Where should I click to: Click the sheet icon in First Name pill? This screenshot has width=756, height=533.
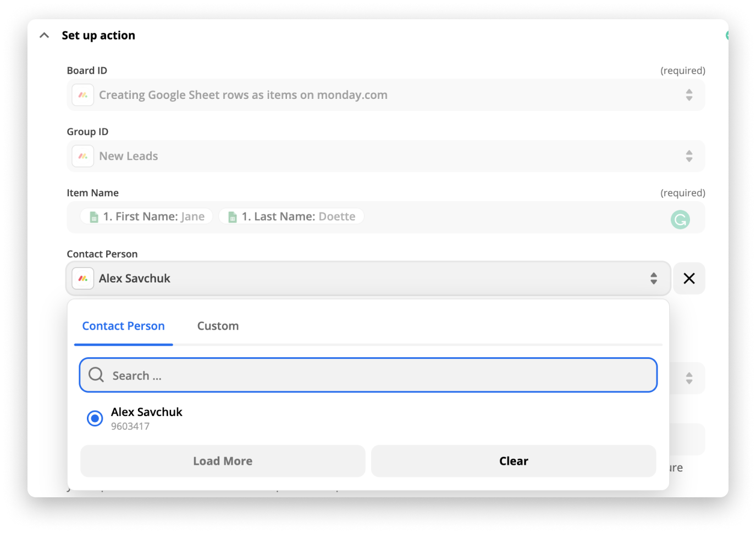pyautogui.click(x=94, y=217)
